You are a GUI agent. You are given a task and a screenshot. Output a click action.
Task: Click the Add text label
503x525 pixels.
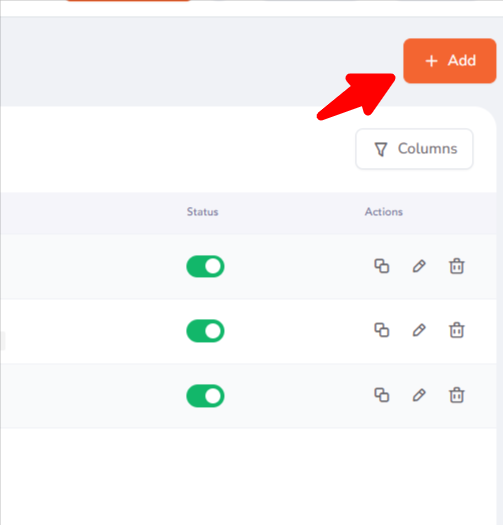pos(462,61)
